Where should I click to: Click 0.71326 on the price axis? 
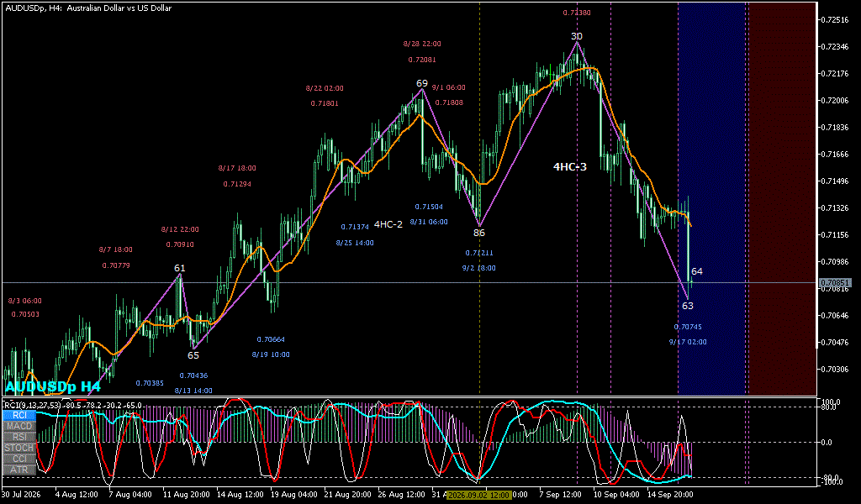pyautogui.click(x=834, y=207)
